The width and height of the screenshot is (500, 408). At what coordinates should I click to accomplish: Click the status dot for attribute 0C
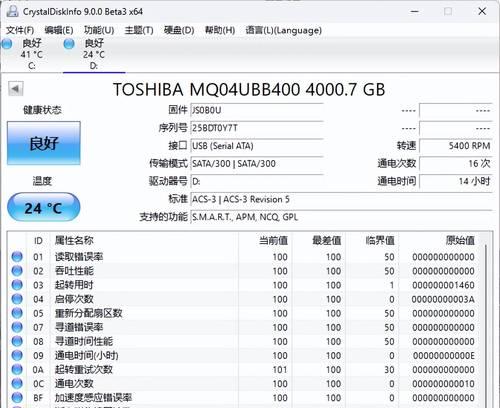click(17, 384)
